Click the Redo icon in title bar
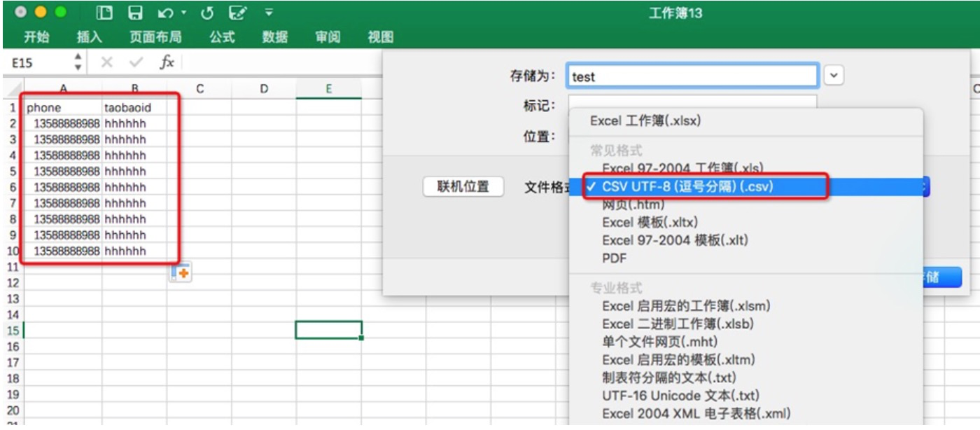The image size is (980, 430). pos(206,13)
